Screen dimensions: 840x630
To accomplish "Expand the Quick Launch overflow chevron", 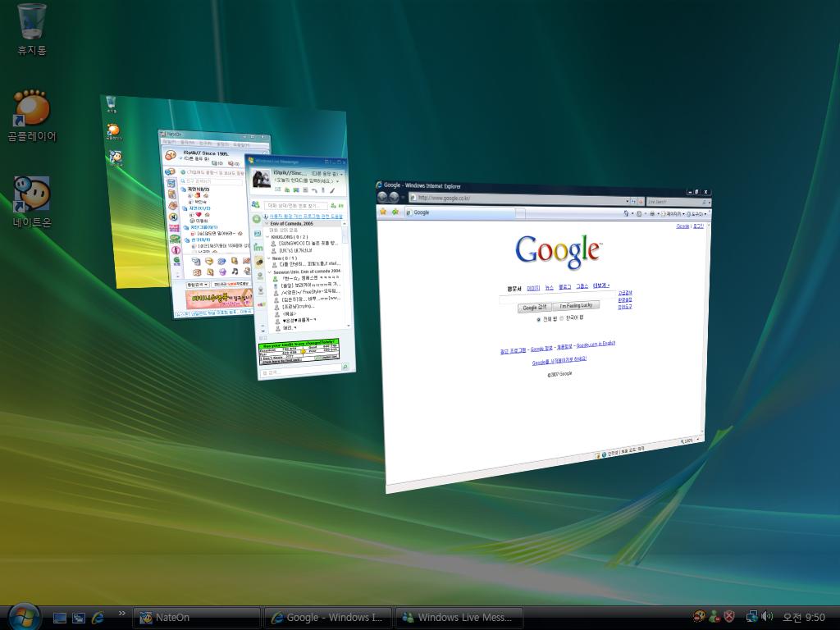I will (x=122, y=613).
